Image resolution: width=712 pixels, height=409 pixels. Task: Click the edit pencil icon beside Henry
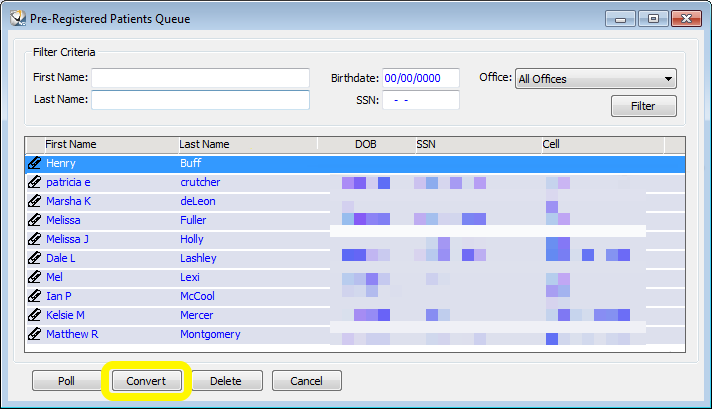tap(35, 163)
